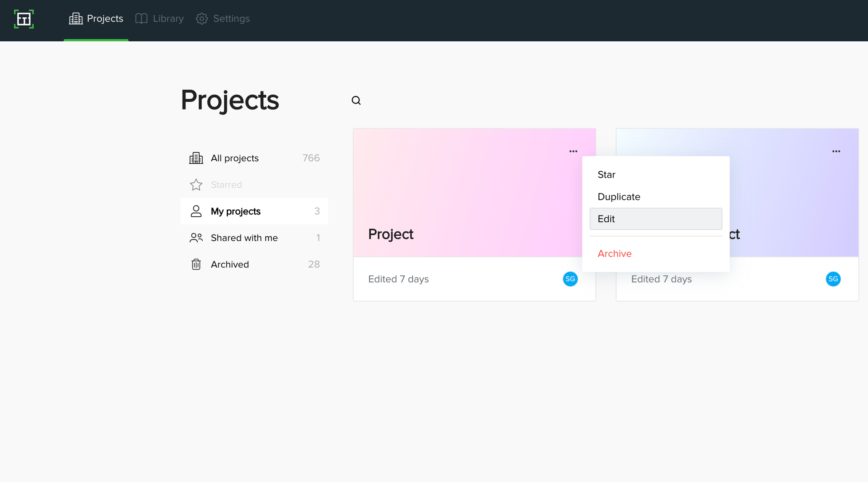Close the three-dot menu on pink card
This screenshot has width=868, height=482.
pyautogui.click(x=573, y=152)
